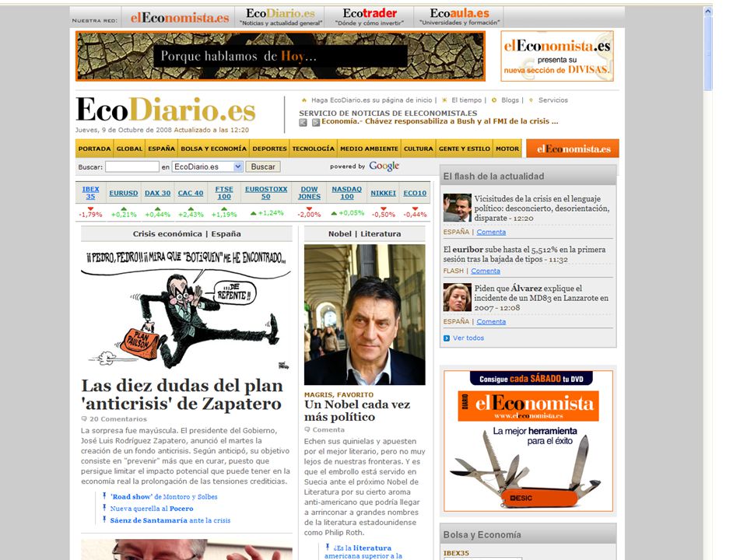The image size is (747, 560).
Task: Click the Zapatero cartoon image
Action: coord(186,310)
